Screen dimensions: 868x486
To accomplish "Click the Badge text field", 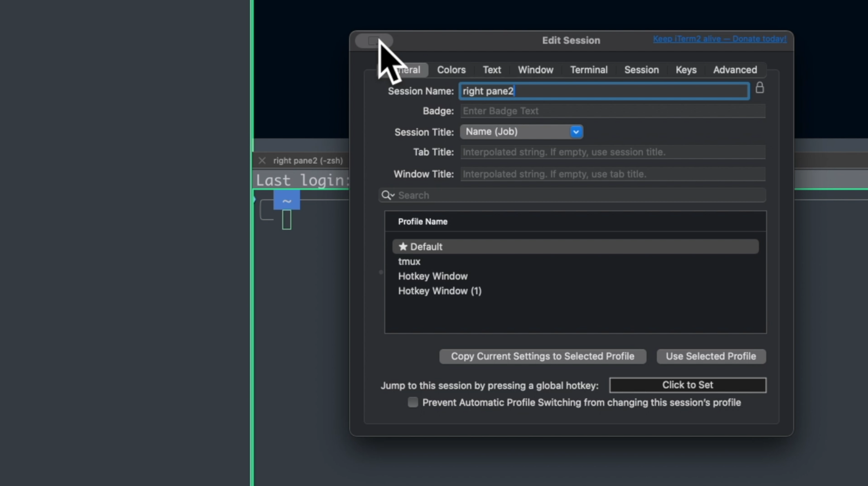I will (x=612, y=111).
